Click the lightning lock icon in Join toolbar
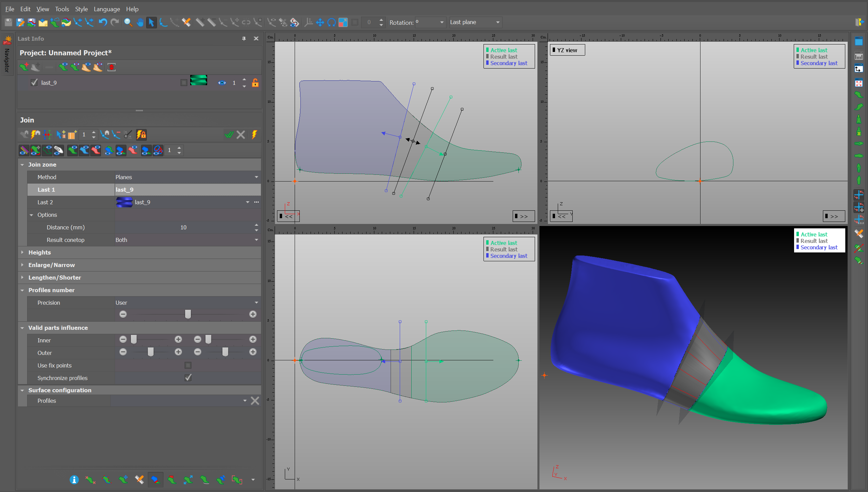868x492 pixels. 141,135
